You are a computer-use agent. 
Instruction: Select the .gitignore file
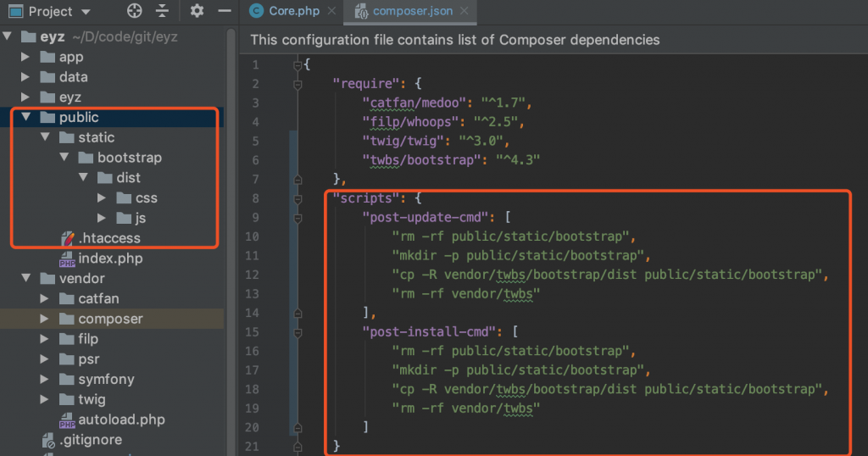click(90, 439)
